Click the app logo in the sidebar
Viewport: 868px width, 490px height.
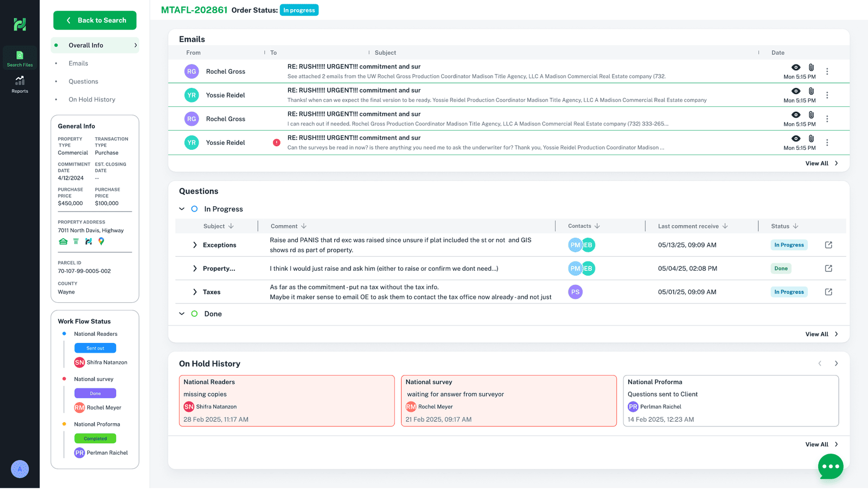20,24
